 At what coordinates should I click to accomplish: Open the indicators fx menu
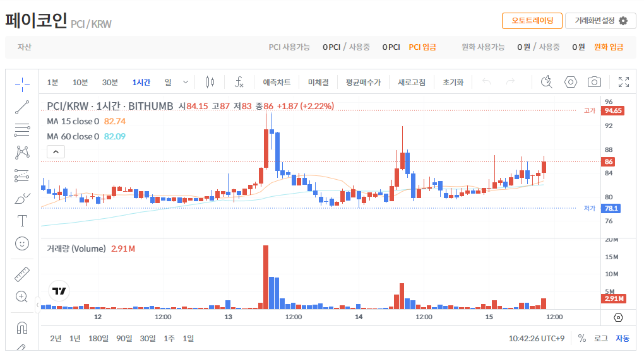point(239,82)
